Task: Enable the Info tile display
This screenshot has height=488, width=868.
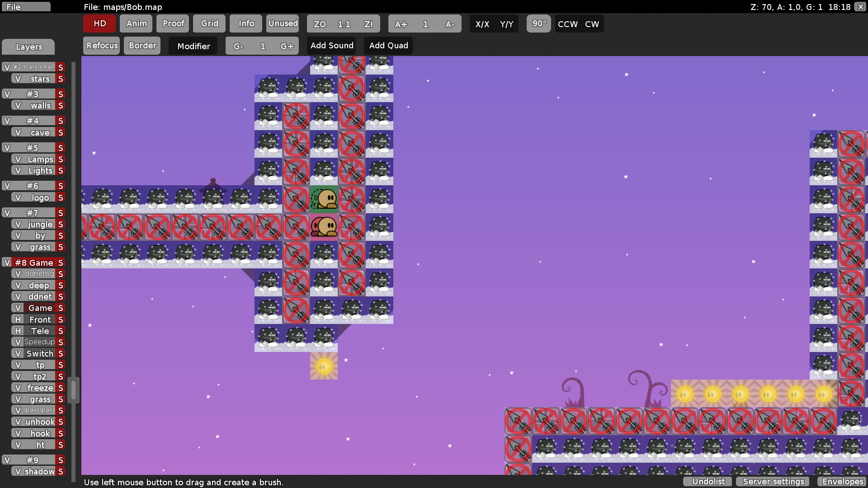Action: [245, 23]
